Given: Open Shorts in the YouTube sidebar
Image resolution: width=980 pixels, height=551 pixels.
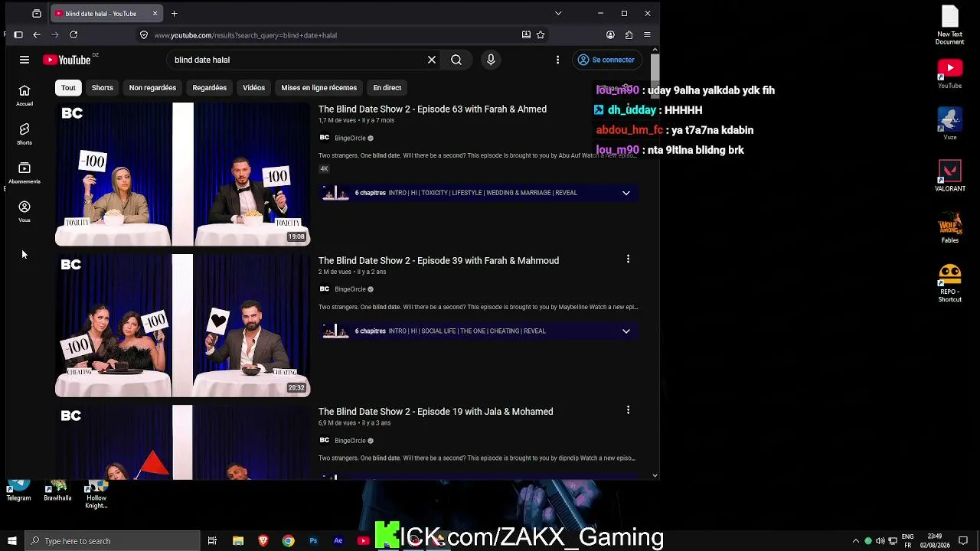Looking at the screenshot, I should coord(24,134).
